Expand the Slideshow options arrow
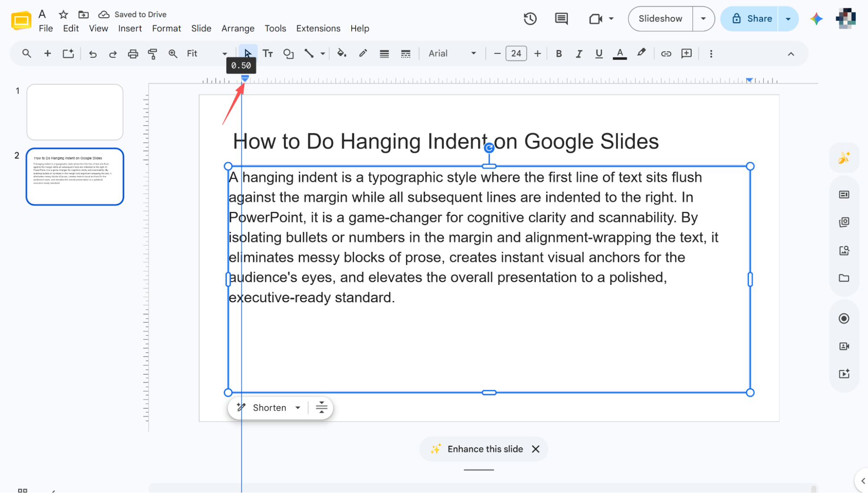The image size is (868, 493). click(x=703, y=19)
